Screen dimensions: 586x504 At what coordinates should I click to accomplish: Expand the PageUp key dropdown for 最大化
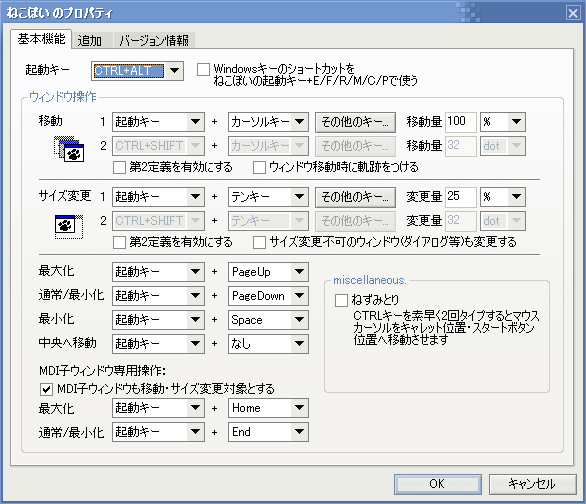point(299,272)
